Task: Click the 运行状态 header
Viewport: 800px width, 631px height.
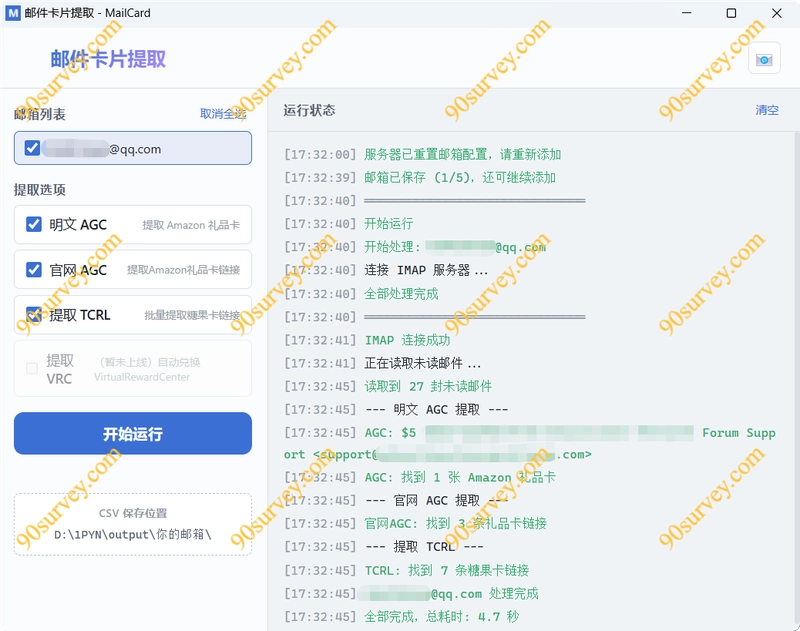Action: tap(309, 110)
